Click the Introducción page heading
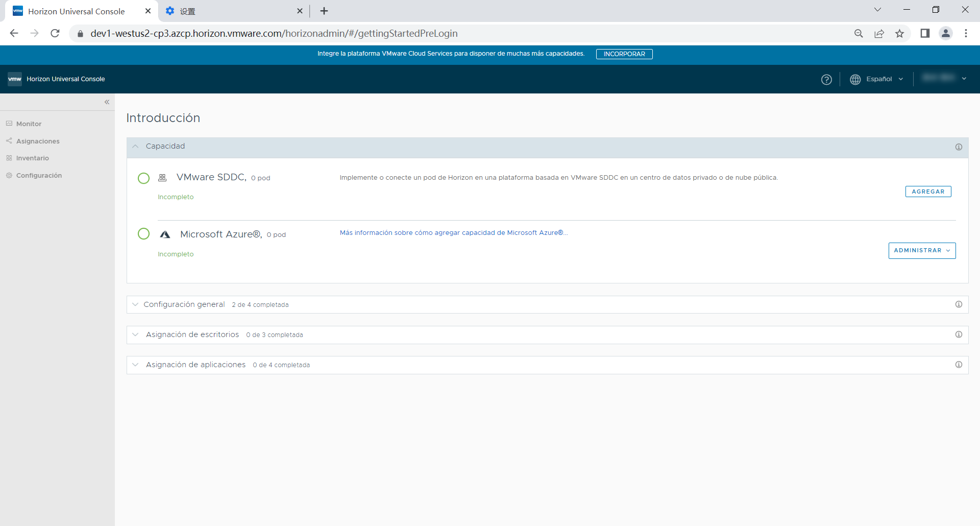 (163, 118)
